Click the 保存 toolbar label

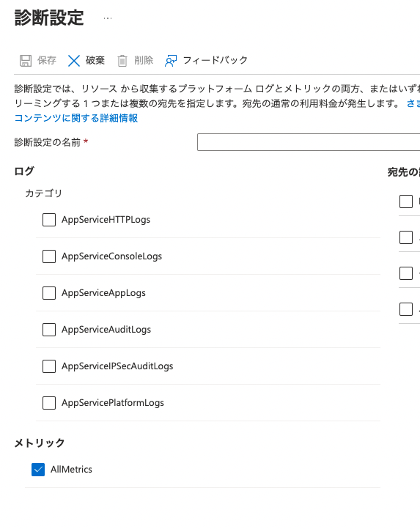pos(47,60)
